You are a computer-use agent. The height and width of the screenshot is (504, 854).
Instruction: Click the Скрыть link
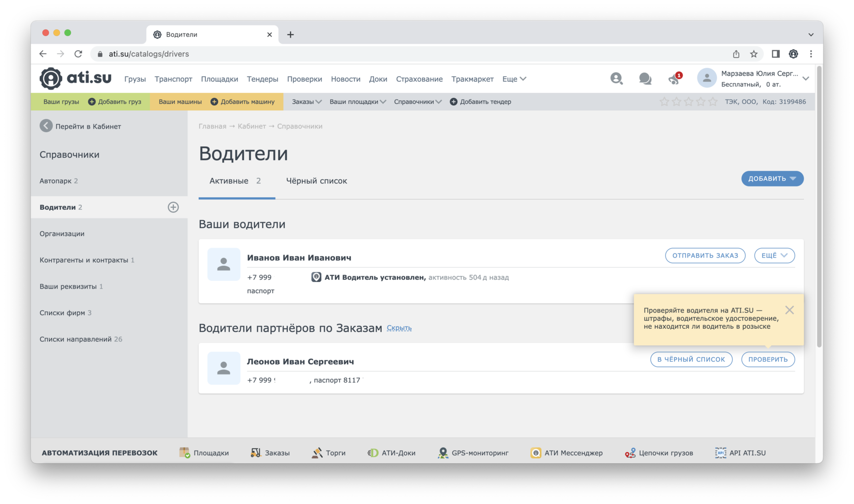click(399, 328)
